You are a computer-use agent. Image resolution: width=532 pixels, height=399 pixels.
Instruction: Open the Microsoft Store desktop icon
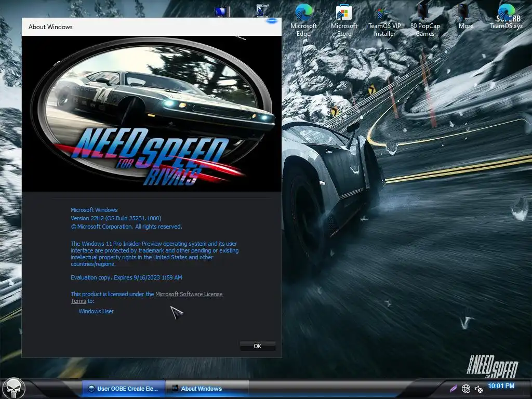click(344, 20)
